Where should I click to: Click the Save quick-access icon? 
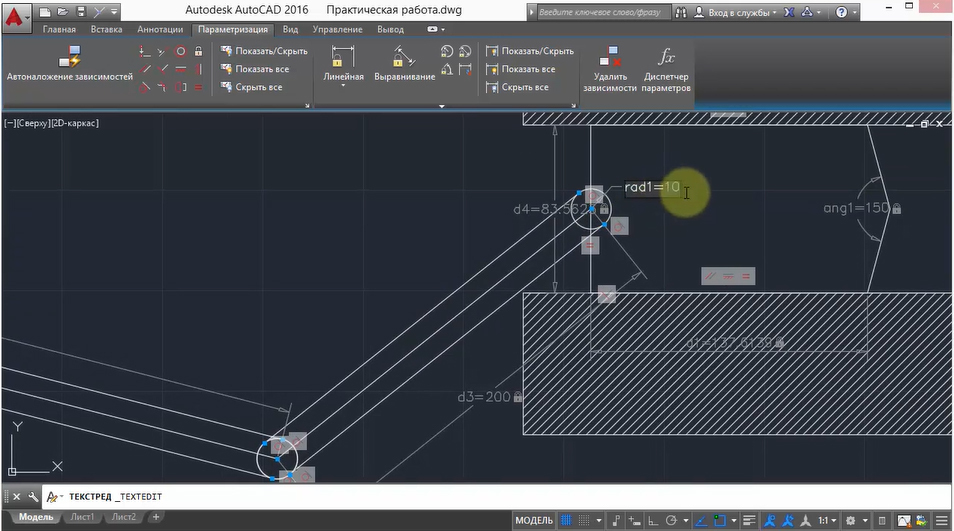point(81,12)
